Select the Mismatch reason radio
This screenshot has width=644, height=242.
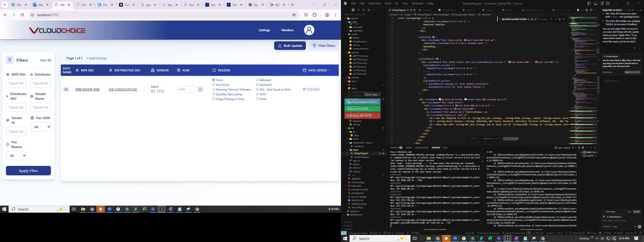tap(257, 85)
